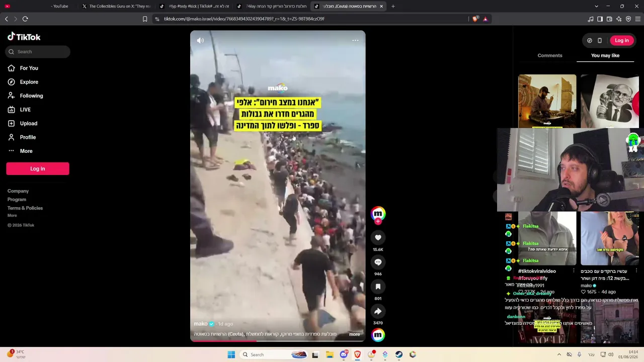Click the mako username under the video

click(201, 324)
